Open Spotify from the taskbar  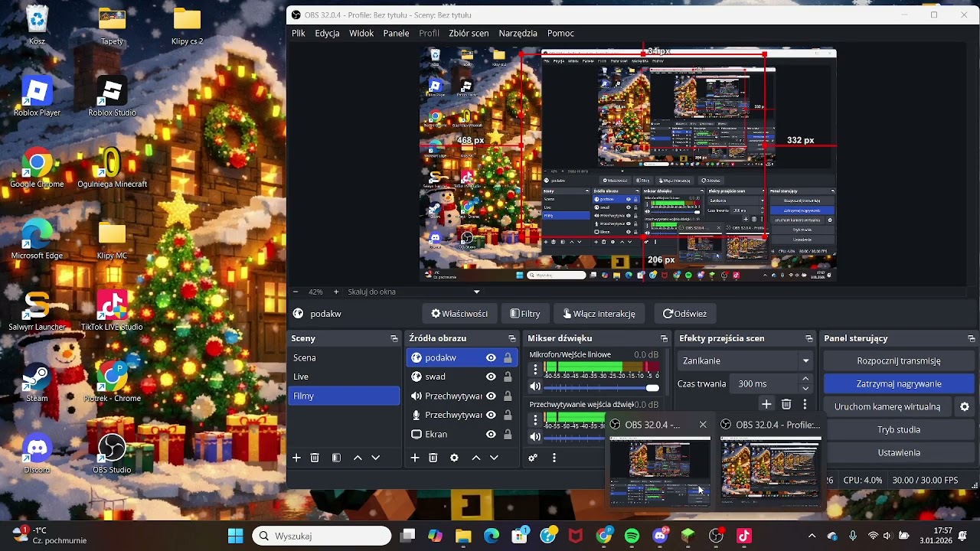(x=632, y=536)
